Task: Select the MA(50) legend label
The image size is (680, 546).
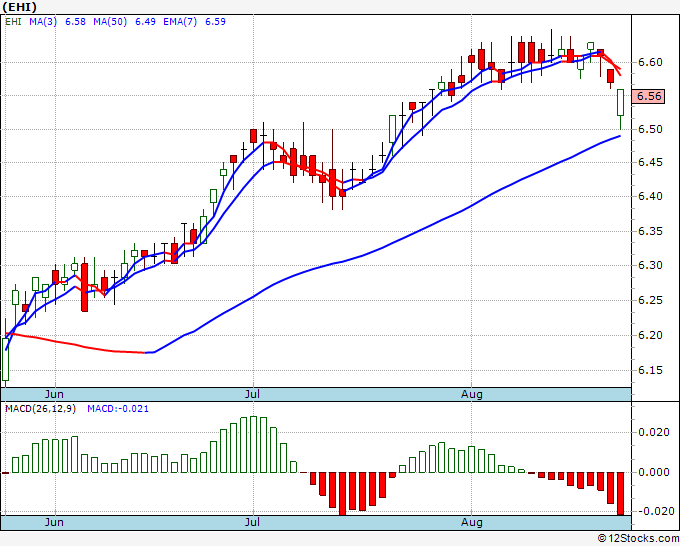Action: coord(110,22)
